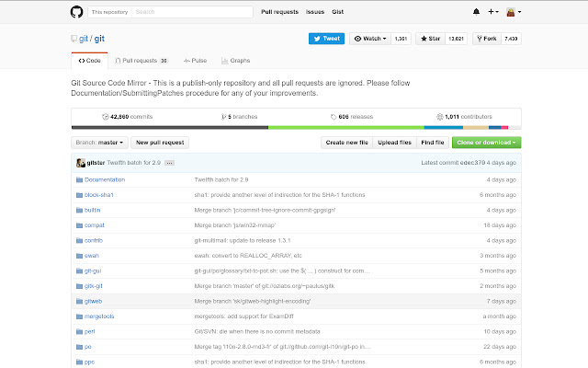
Task: Click the Documentation folder icon
Action: point(79,180)
